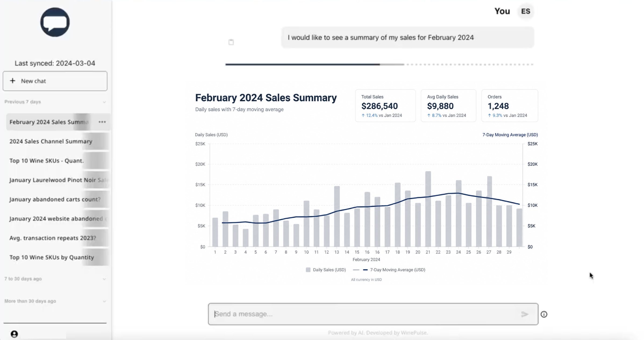Click the response progress bar
Screen dimensions: 644x340
[x=379, y=64]
